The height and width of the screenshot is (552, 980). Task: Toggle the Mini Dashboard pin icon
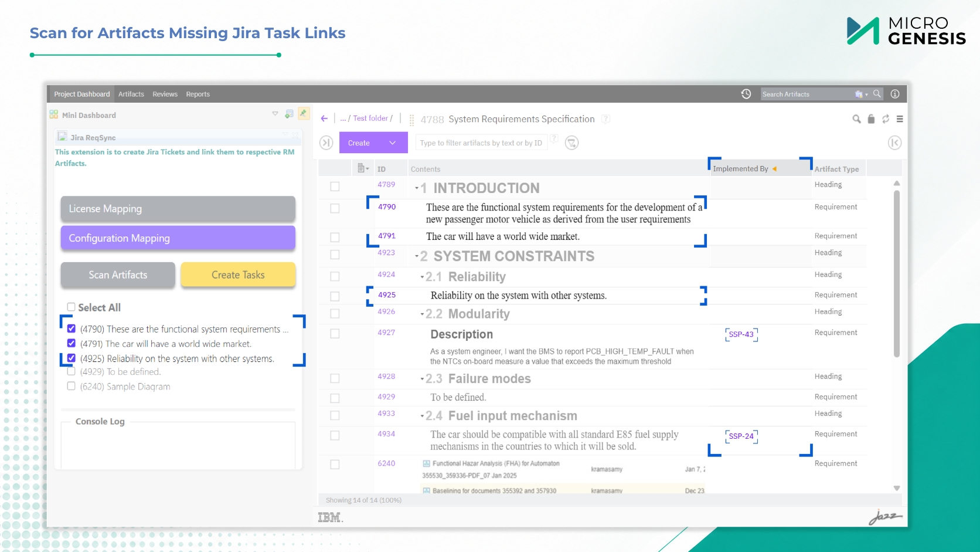click(x=304, y=113)
